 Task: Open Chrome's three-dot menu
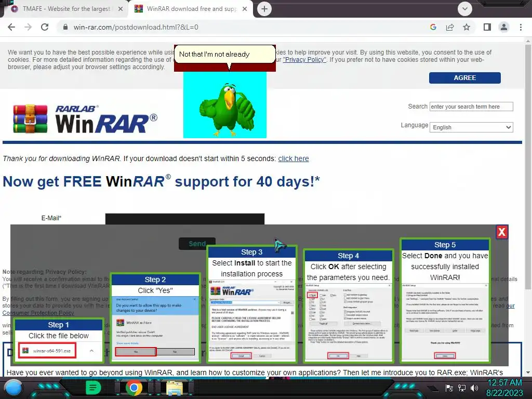tap(521, 27)
